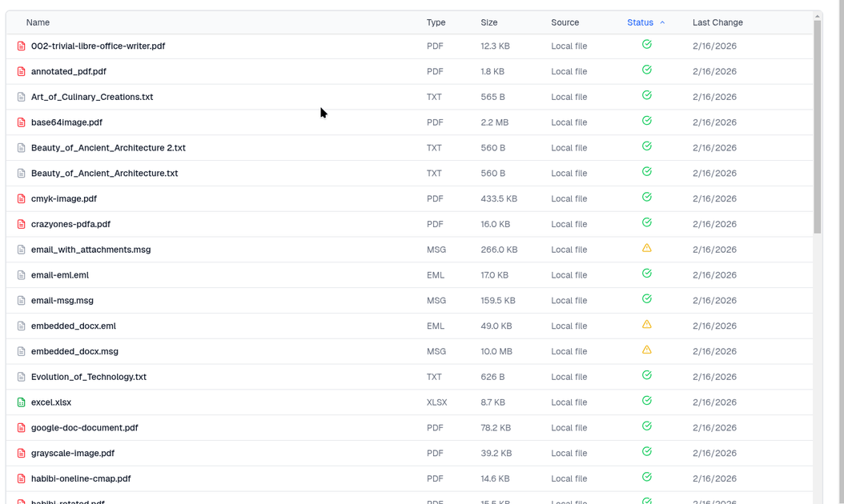Click the vertical scrollbar thumb
Viewport: 844px width, 504px height.
click(x=817, y=126)
